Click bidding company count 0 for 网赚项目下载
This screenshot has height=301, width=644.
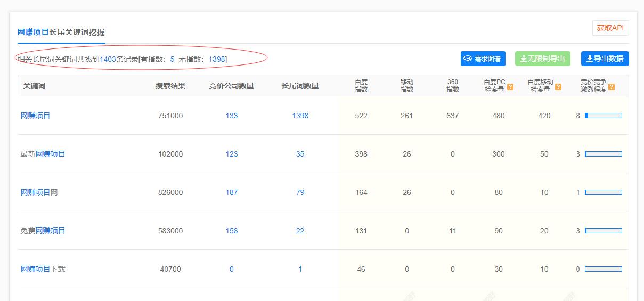[x=232, y=269]
